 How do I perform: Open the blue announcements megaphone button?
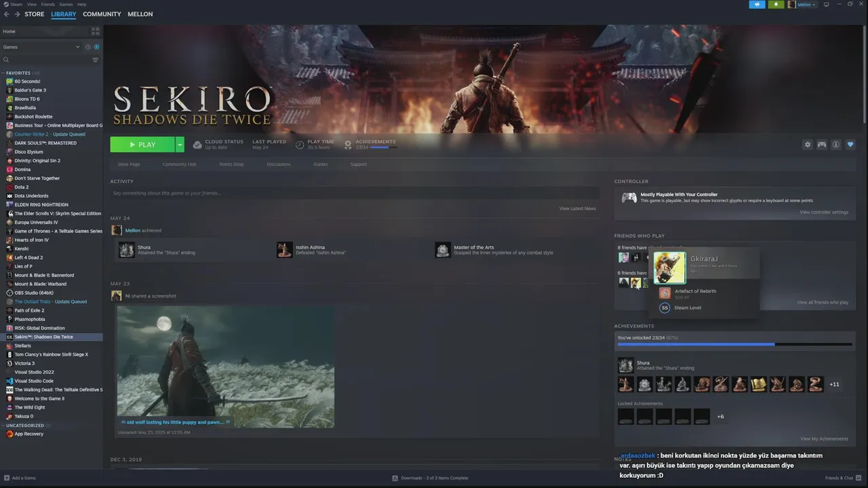tap(757, 4)
